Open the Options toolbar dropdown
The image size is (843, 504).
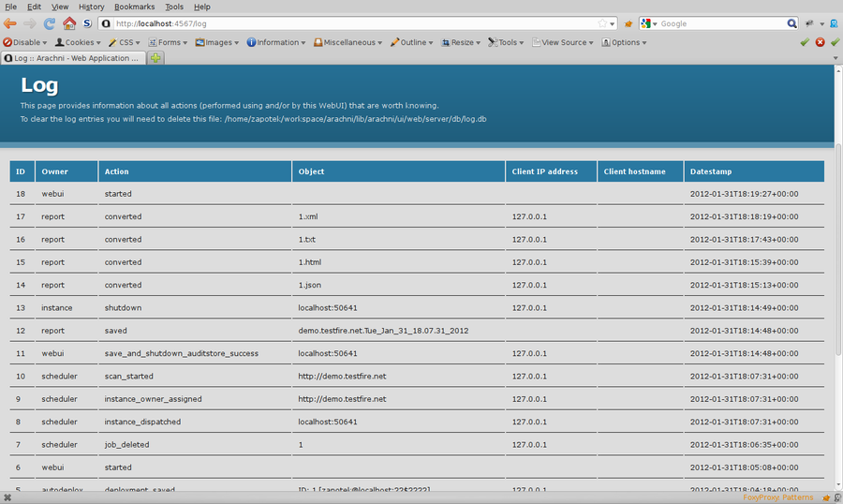(x=624, y=42)
